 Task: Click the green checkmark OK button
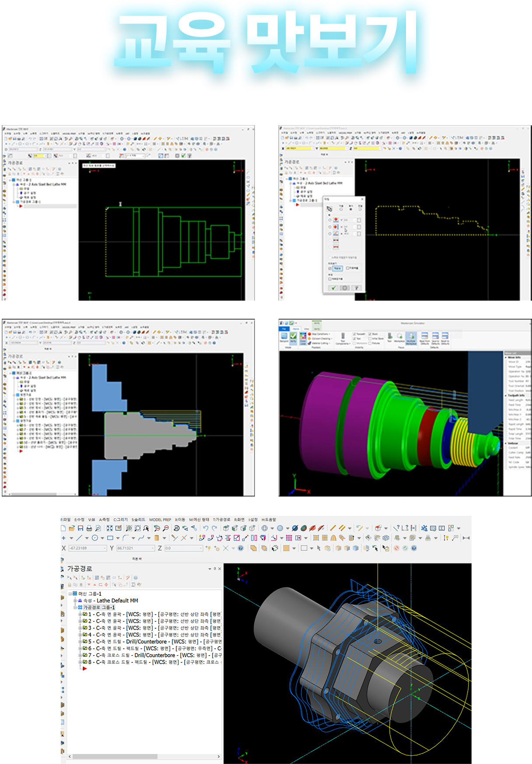click(333, 288)
